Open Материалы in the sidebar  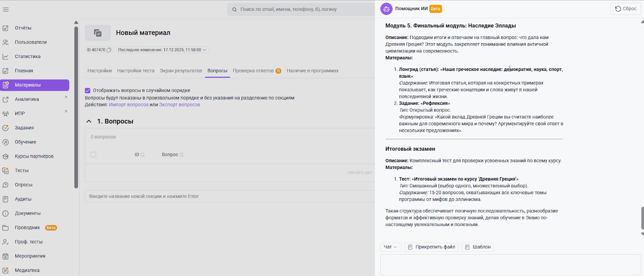pyautogui.click(x=35, y=85)
